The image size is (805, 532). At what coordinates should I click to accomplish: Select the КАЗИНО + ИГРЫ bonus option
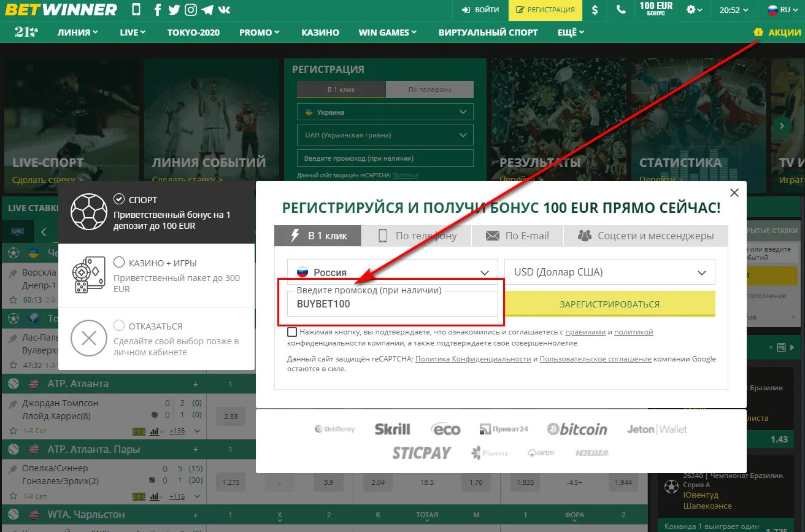(156, 276)
